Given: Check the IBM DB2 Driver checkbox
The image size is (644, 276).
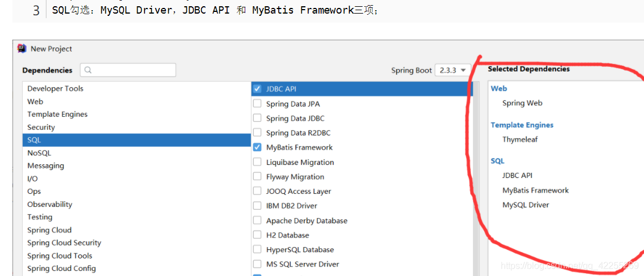Looking at the screenshot, I should coord(257,205).
